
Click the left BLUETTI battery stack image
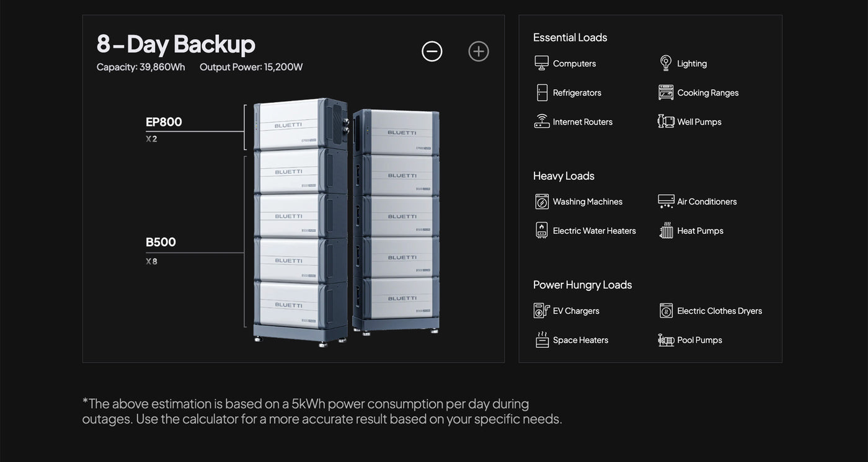[x=301, y=220]
